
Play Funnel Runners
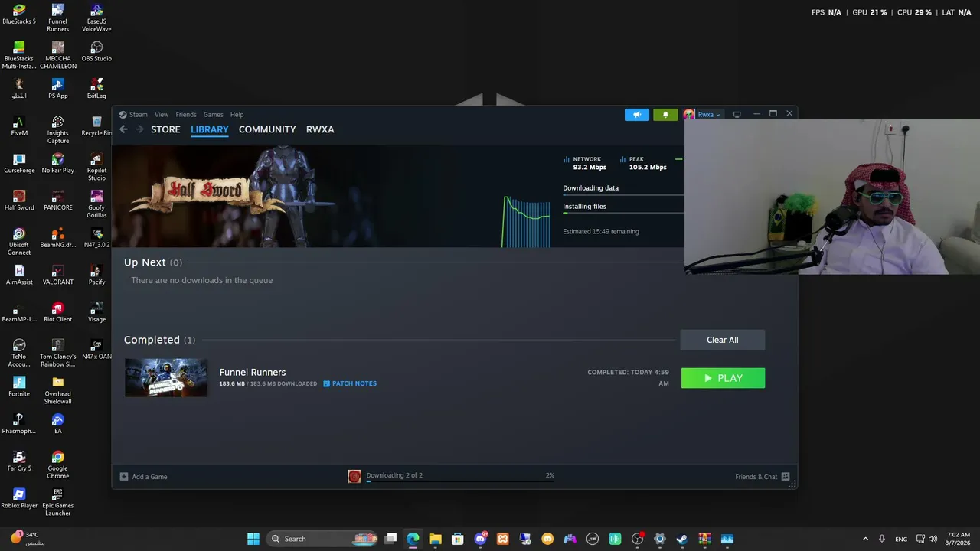[x=723, y=378]
